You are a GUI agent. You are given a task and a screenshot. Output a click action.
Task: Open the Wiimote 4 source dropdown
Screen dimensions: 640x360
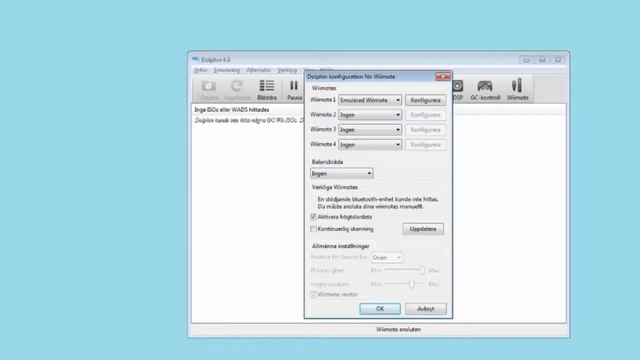coord(370,145)
